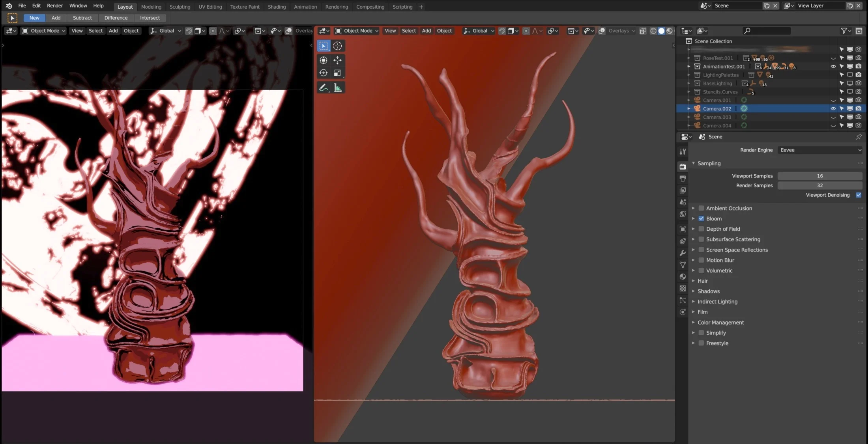Switch to the Shading workspace tab
This screenshot has width=868, height=444.
point(277,7)
